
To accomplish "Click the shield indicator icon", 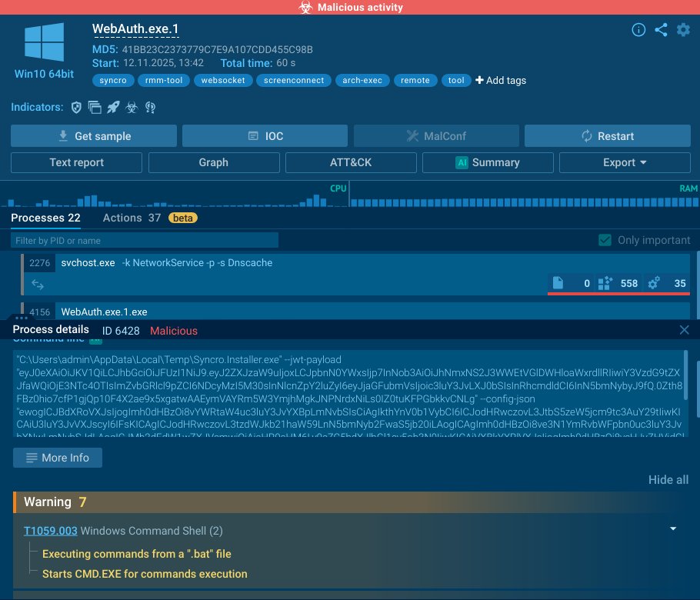I will pos(76,107).
